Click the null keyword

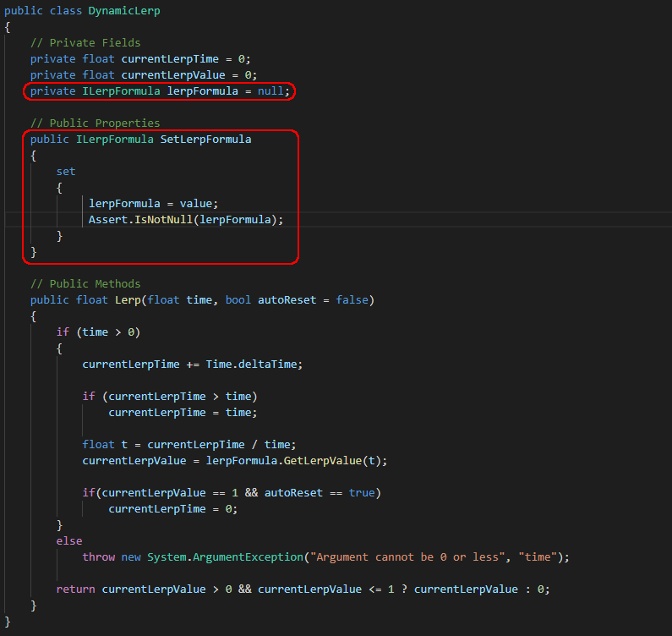point(270,91)
